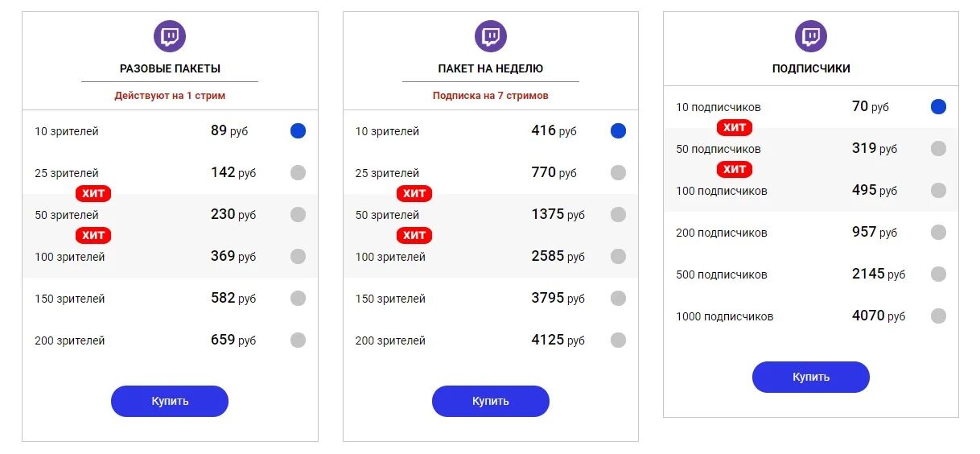Click ХИТ badge above one-time 50 зрителей
This screenshot has width=980, height=454.
pos(93,193)
